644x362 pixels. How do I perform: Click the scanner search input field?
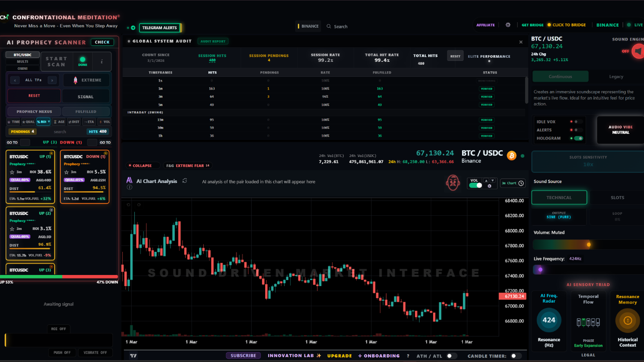coord(60,132)
